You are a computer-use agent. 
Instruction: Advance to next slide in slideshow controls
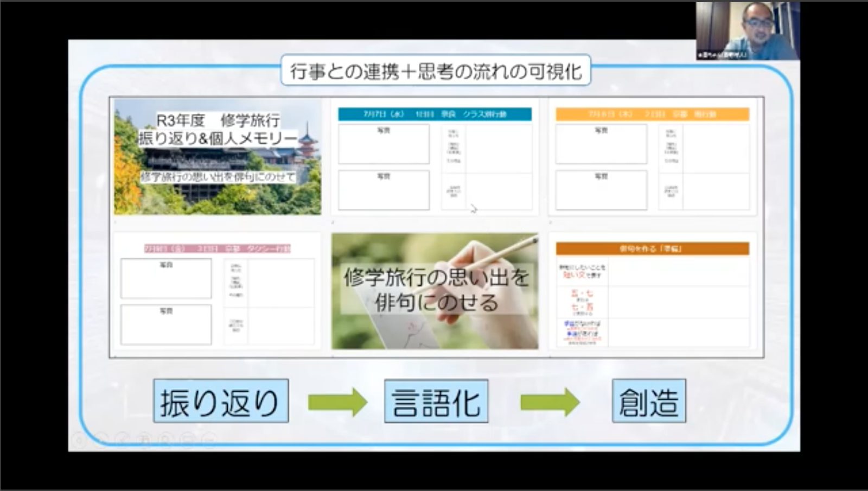click(x=100, y=440)
